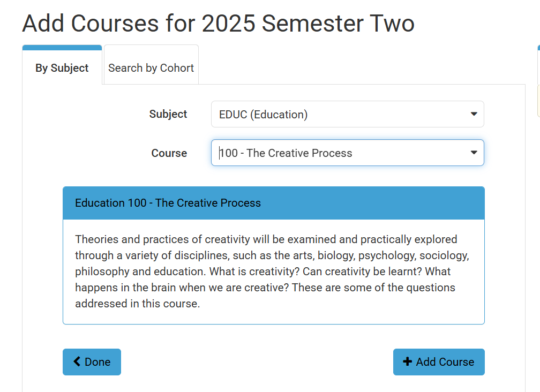Select the By Subject tab

coord(62,68)
